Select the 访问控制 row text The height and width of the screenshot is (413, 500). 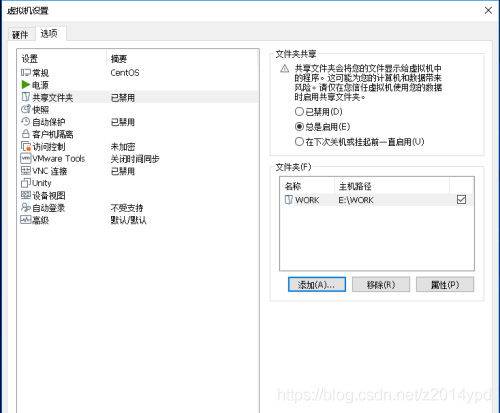(x=49, y=147)
